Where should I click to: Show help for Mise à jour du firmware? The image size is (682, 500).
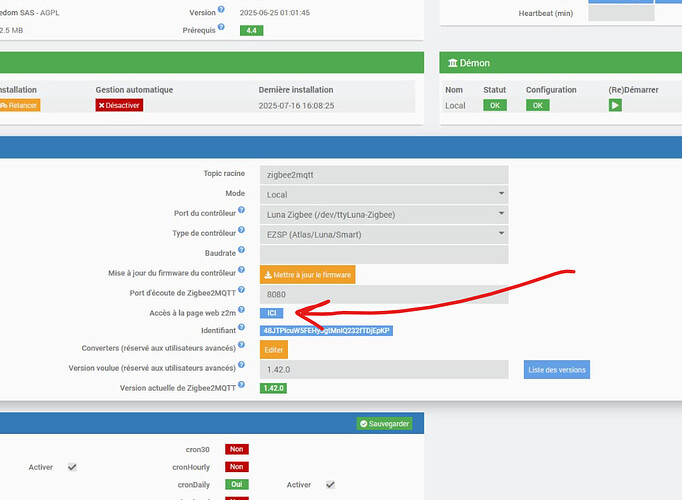pos(241,270)
